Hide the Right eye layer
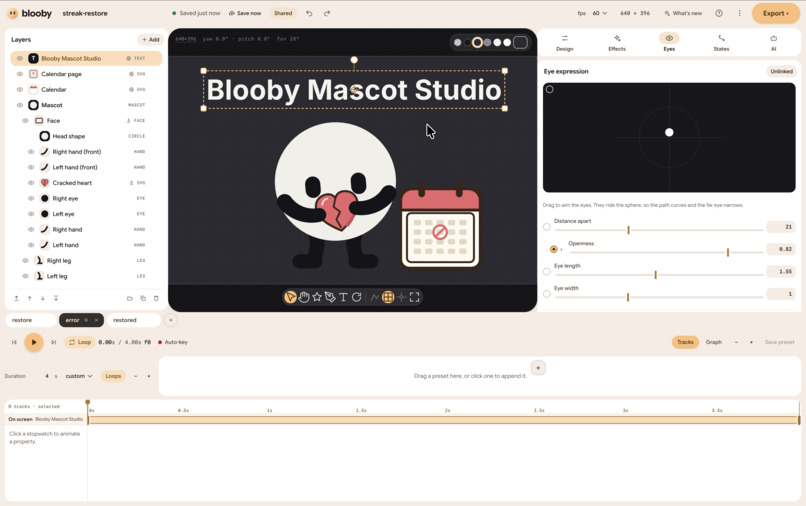 coord(31,198)
